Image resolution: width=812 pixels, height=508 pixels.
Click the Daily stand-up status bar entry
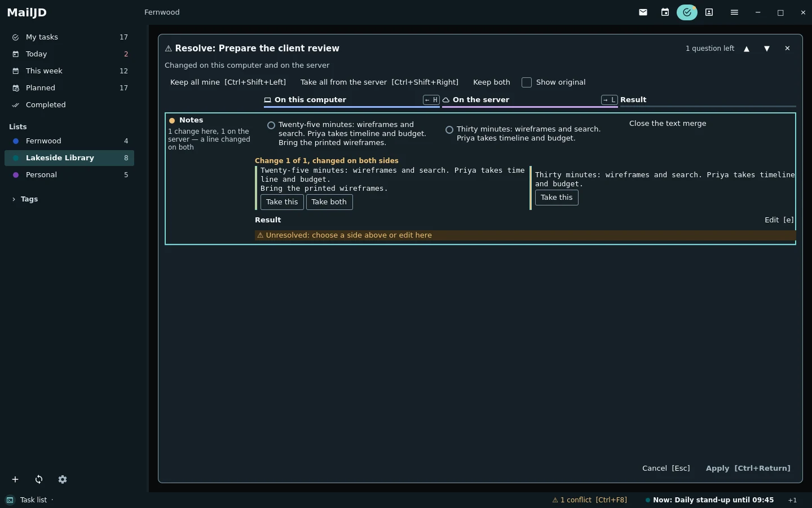tap(709, 500)
